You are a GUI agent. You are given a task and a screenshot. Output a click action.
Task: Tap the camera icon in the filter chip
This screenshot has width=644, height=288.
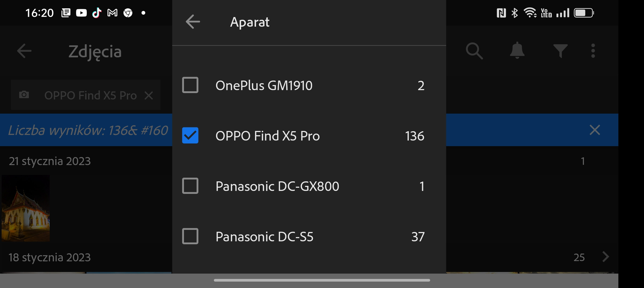click(x=24, y=95)
